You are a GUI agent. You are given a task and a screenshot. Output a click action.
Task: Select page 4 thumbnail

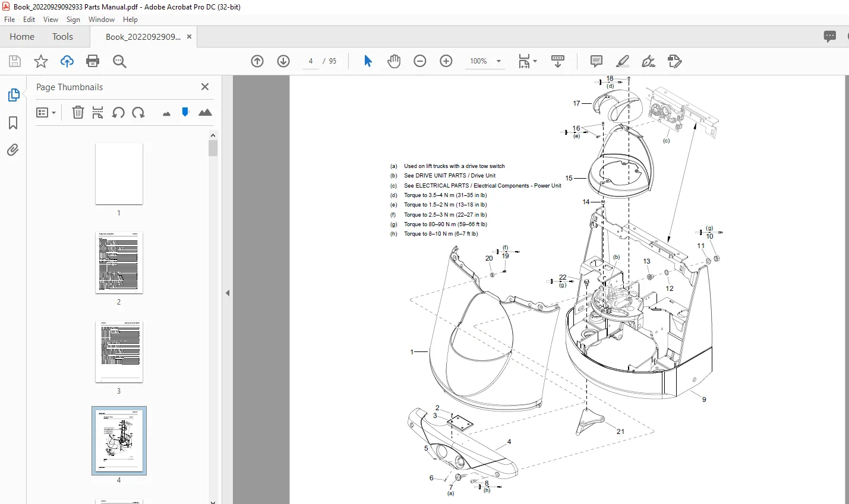point(119,440)
